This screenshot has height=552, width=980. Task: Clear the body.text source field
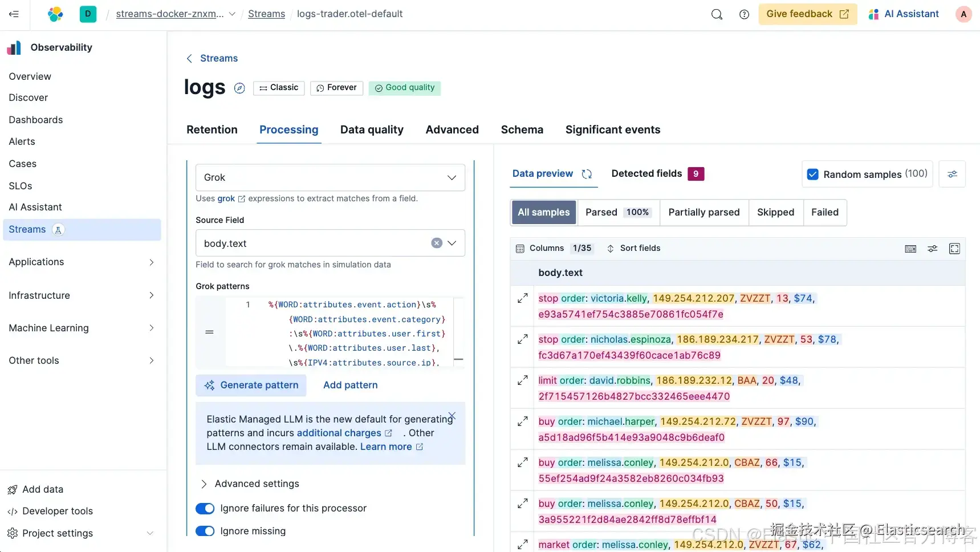437,243
